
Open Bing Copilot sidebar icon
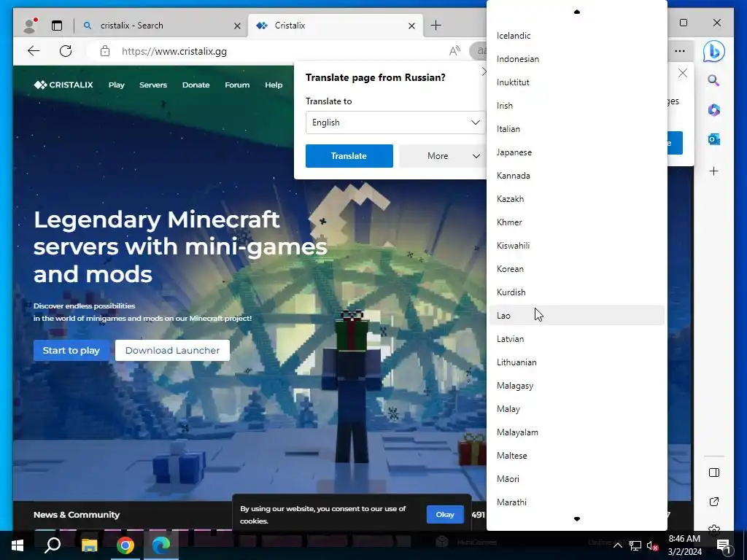pyautogui.click(x=713, y=52)
